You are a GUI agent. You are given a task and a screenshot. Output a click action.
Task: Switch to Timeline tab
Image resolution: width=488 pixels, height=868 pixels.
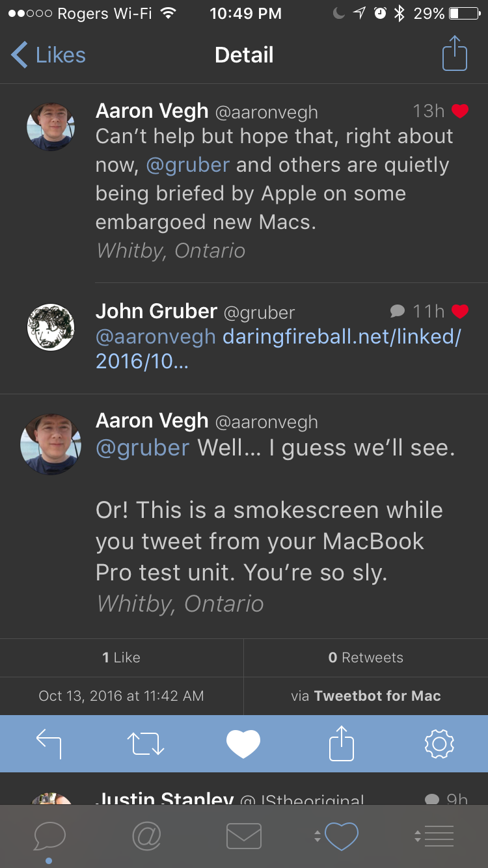click(x=49, y=835)
